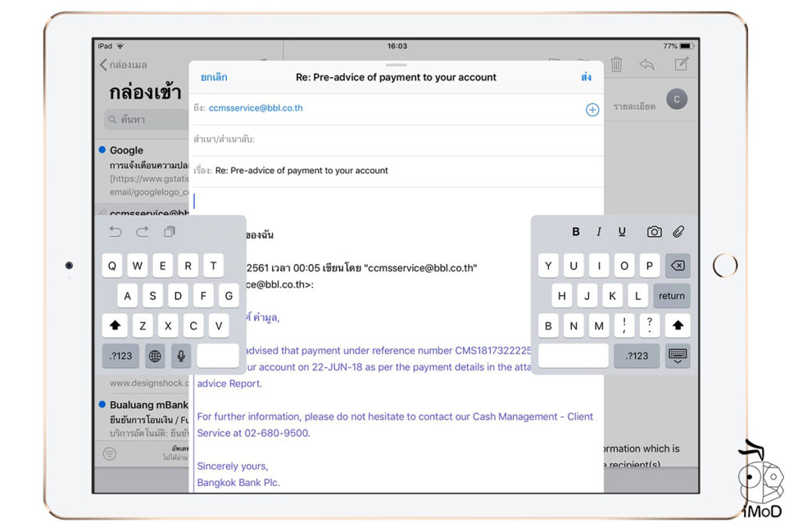Image resolution: width=798 pixels, height=532 pixels.
Task: Toggle underline with the U formatting button
Action: pyautogui.click(x=622, y=231)
